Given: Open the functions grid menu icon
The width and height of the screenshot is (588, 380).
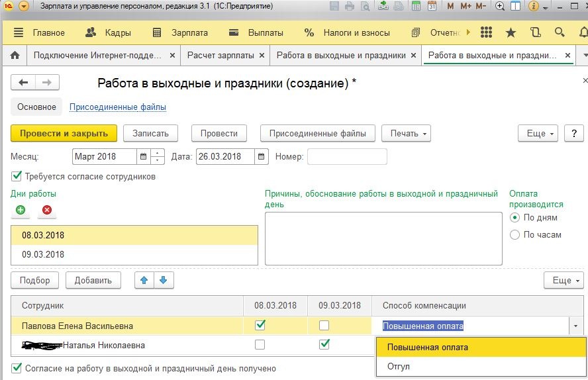Looking at the screenshot, I should 487,32.
